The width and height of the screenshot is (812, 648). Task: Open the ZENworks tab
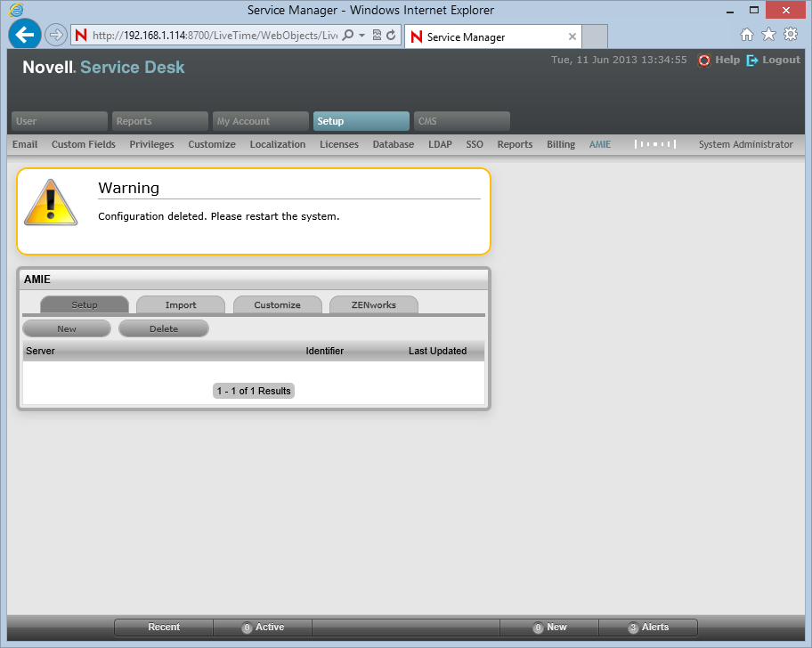[373, 304]
